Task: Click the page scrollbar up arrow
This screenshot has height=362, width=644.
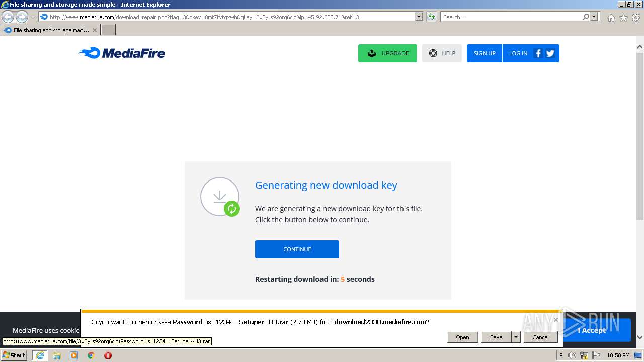Action: point(639,47)
